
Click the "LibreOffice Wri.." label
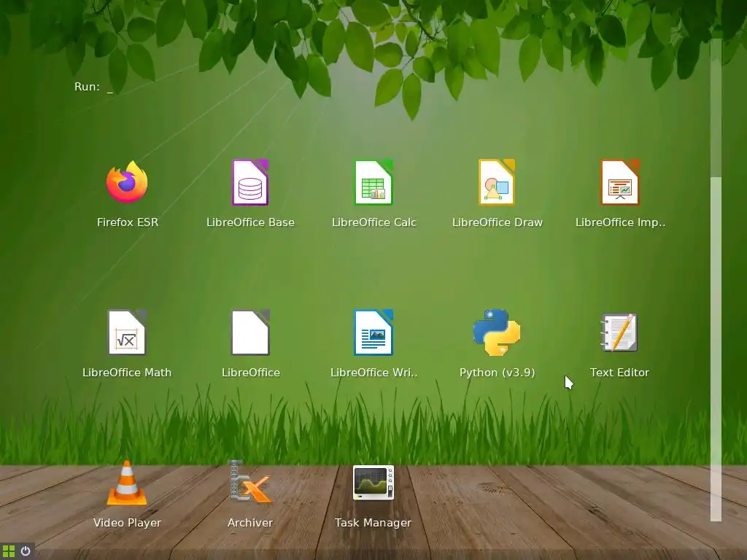(x=374, y=373)
